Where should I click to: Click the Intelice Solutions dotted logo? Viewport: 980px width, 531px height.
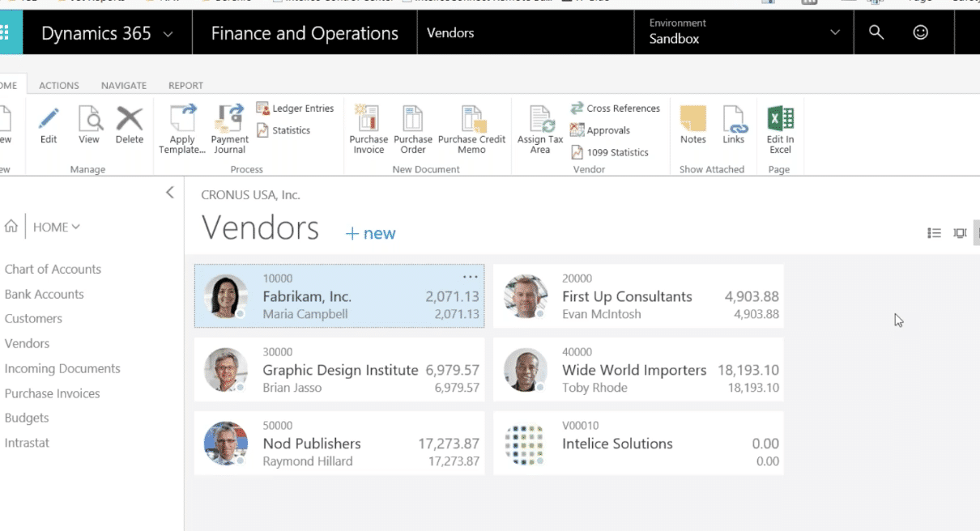pyautogui.click(x=525, y=444)
